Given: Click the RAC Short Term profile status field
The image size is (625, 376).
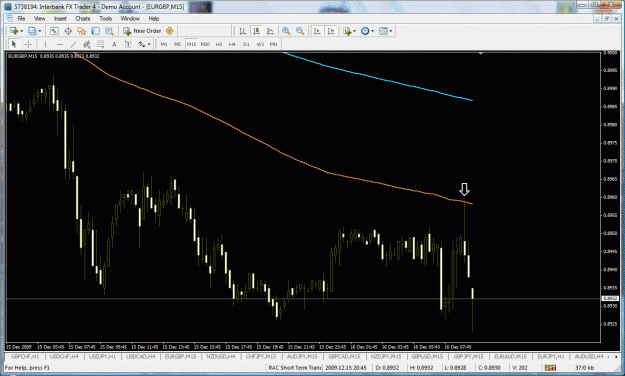Looking at the screenshot, I should click(x=295, y=368).
